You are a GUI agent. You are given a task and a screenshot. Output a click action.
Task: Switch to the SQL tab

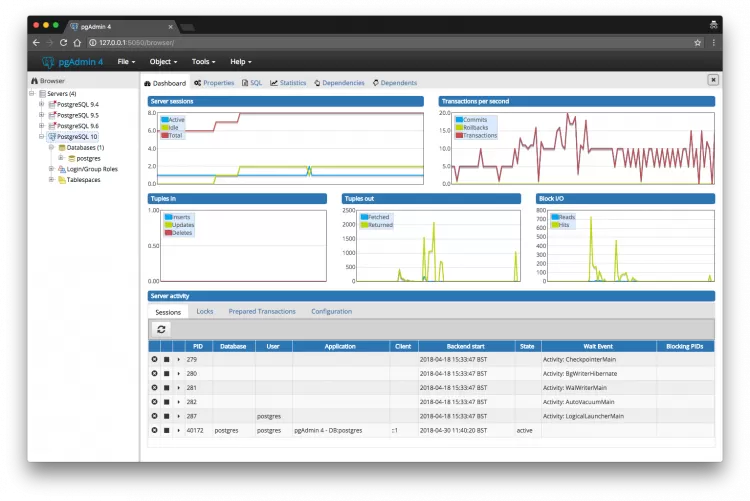point(252,83)
